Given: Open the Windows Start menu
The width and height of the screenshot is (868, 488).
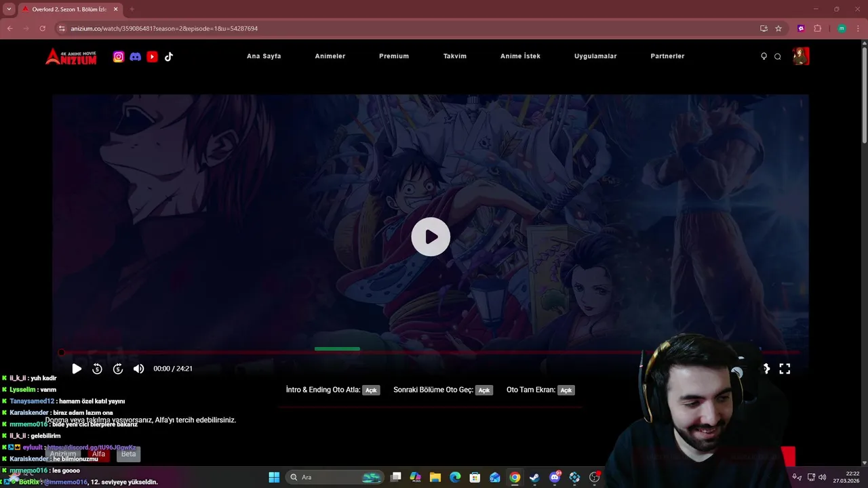Looking at the screenshot, I should point(274,477).
